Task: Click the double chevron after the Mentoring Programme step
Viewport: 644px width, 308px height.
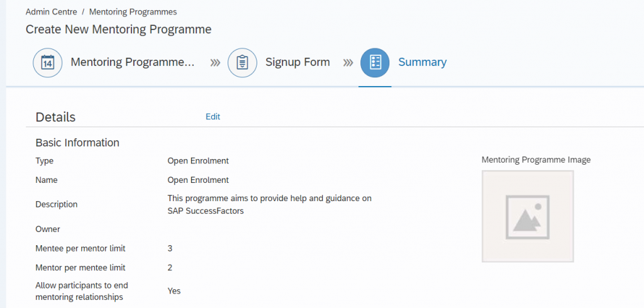Action: (x=215, y=63)
